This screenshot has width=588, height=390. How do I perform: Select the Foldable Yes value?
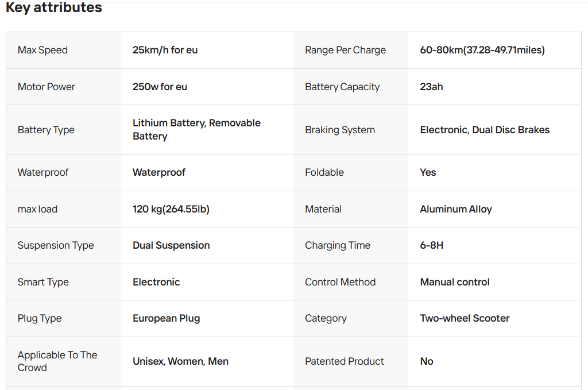pyautogui.click(x=428, y=172)
